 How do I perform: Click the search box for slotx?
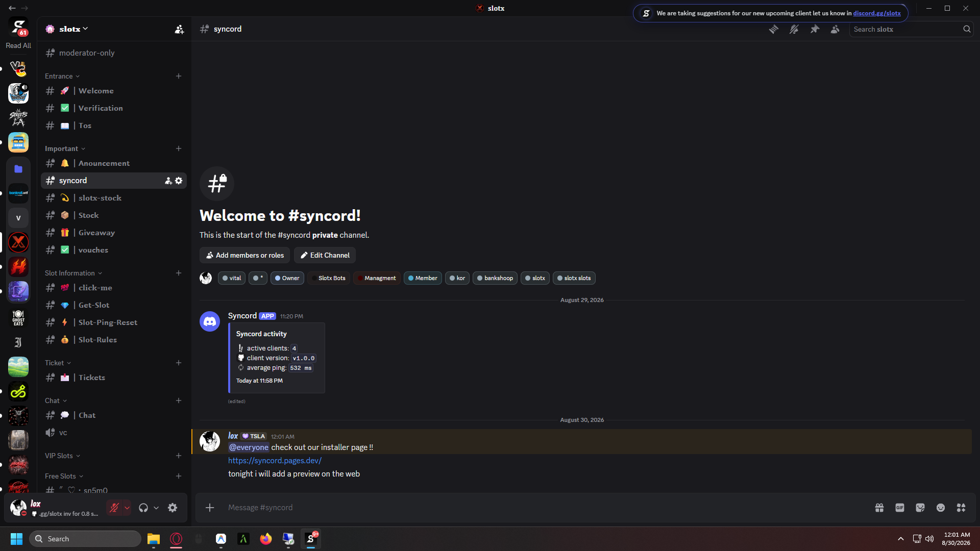point(912,29)
